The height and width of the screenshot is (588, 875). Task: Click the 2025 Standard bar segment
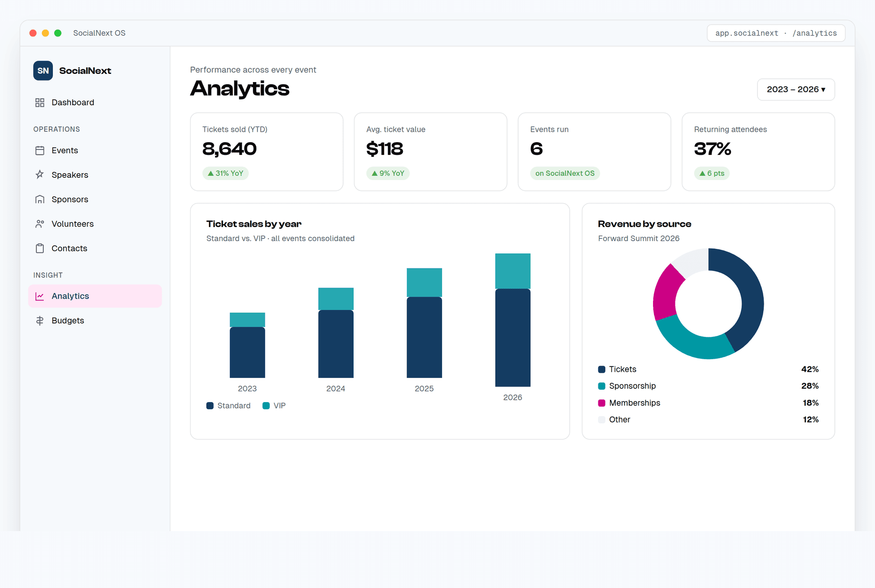[424, 337]
